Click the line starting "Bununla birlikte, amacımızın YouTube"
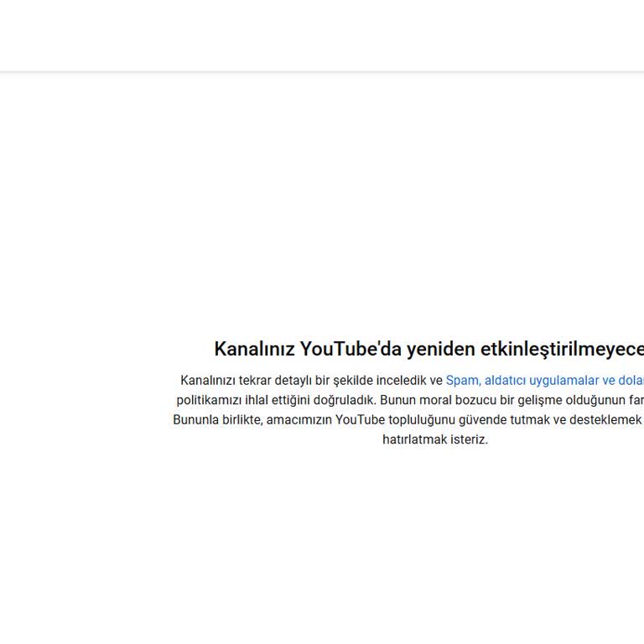 (408, 420)
